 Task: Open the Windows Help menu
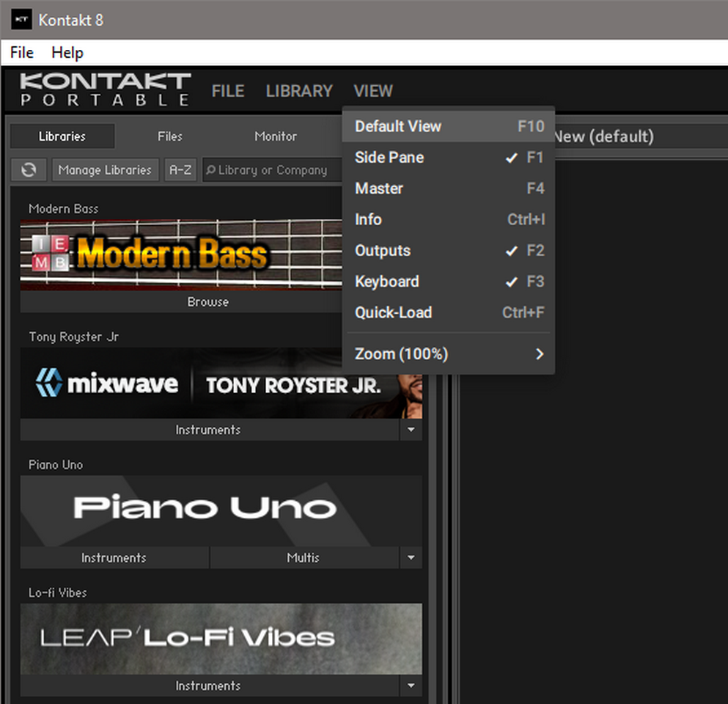[67, 53]
